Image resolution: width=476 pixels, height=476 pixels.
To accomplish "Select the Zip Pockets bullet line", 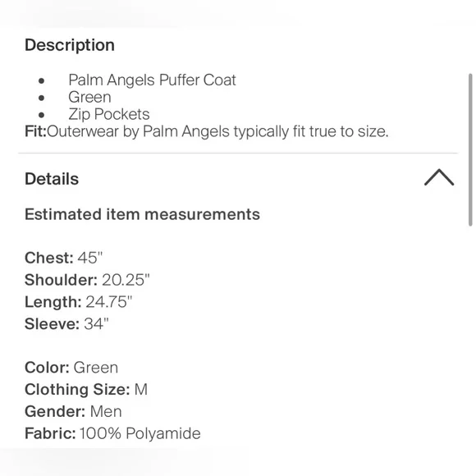I will pyautogui.click(x=108, y=114).
